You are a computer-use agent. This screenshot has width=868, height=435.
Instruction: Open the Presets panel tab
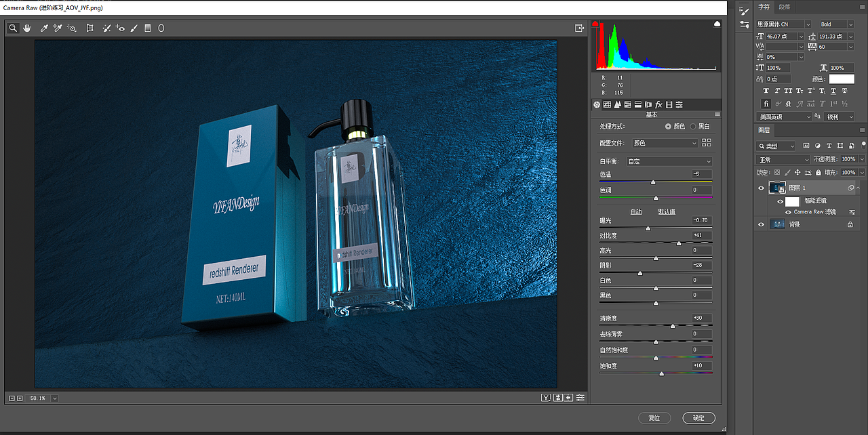pos(679,104)
